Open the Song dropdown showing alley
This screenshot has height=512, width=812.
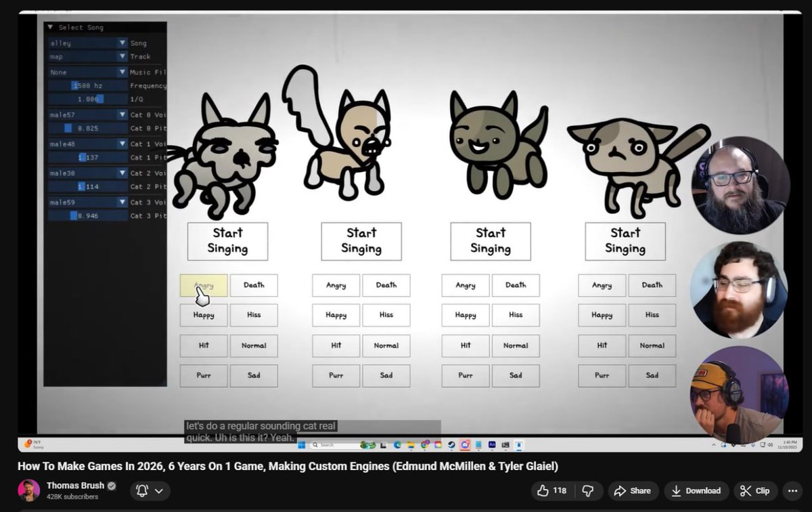pos(87,43)
